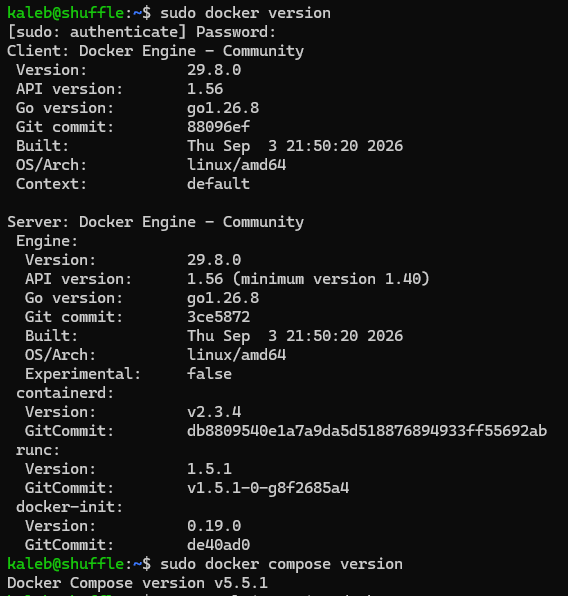This screenshot has height=596, width=568.
Task: Click the Context value 'default'
Action: pos(218,184)
